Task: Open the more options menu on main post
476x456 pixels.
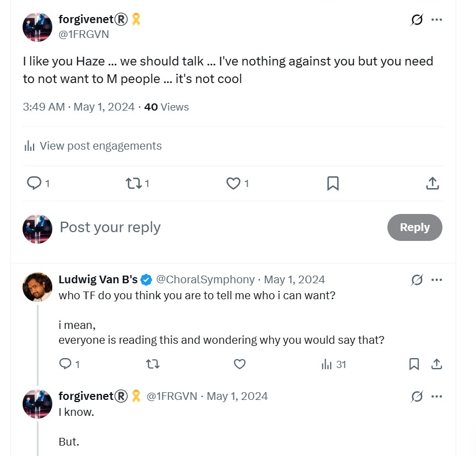Action: (436, 20)
